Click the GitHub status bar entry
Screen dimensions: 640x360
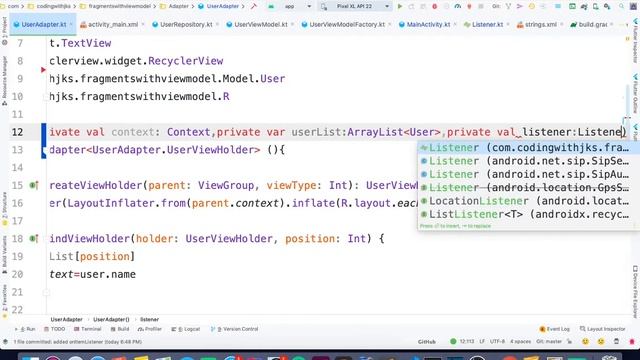point(427,342)
